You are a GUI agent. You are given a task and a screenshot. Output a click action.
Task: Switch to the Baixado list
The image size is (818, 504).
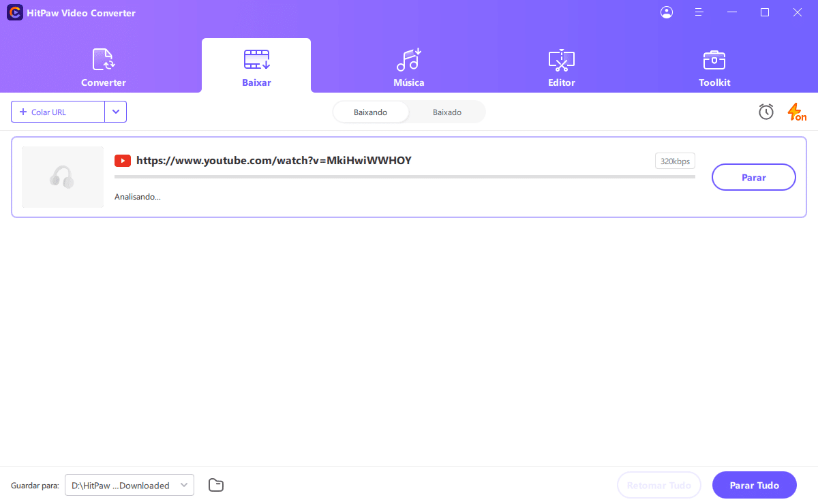(x=447, y=112)
